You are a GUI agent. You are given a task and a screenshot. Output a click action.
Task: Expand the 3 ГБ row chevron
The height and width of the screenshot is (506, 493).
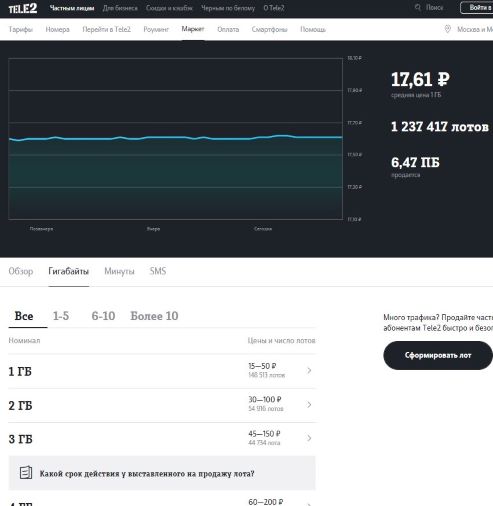pos(309,438)
